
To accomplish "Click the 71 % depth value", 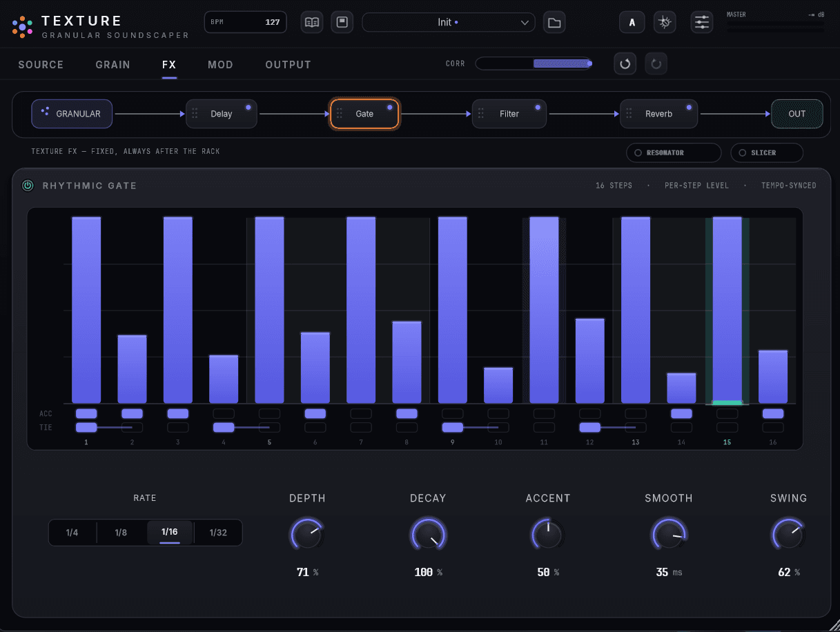I will click(307, 573).
